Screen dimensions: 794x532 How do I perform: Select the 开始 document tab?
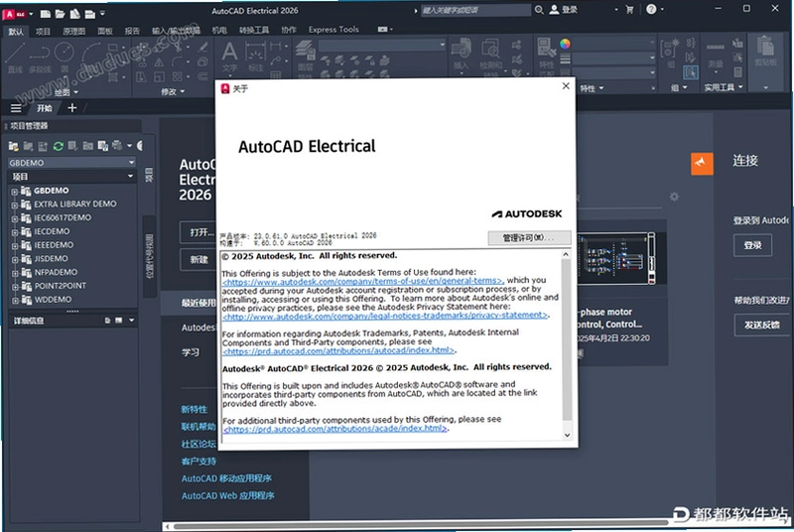pos(44,108)
